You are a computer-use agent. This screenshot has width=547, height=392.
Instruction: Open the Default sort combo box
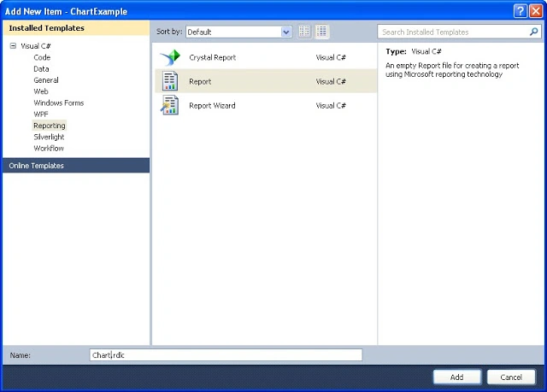tap(239, 32)
